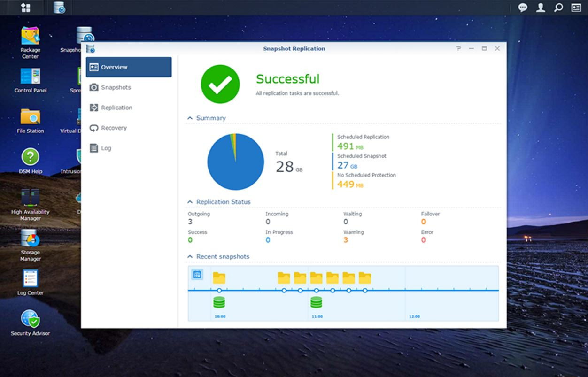
Task: Collapse the Replication Status section
Action: pyautogui.click(x=190, y=202)
